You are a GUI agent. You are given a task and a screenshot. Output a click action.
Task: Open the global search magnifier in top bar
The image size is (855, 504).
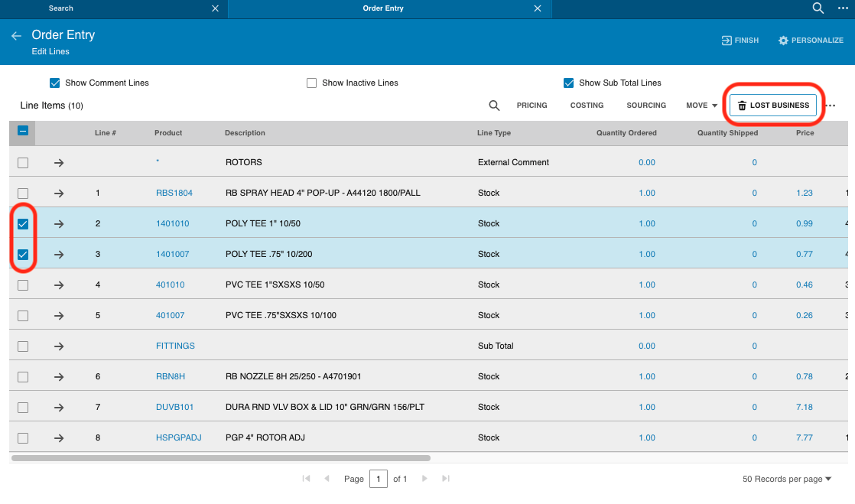point(818,8)
